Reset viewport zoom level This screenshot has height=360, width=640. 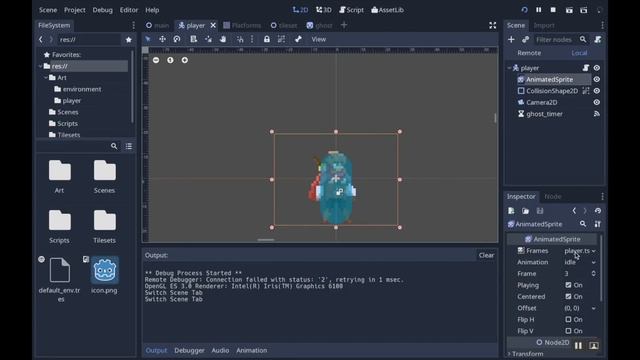[x=170, y=60]
